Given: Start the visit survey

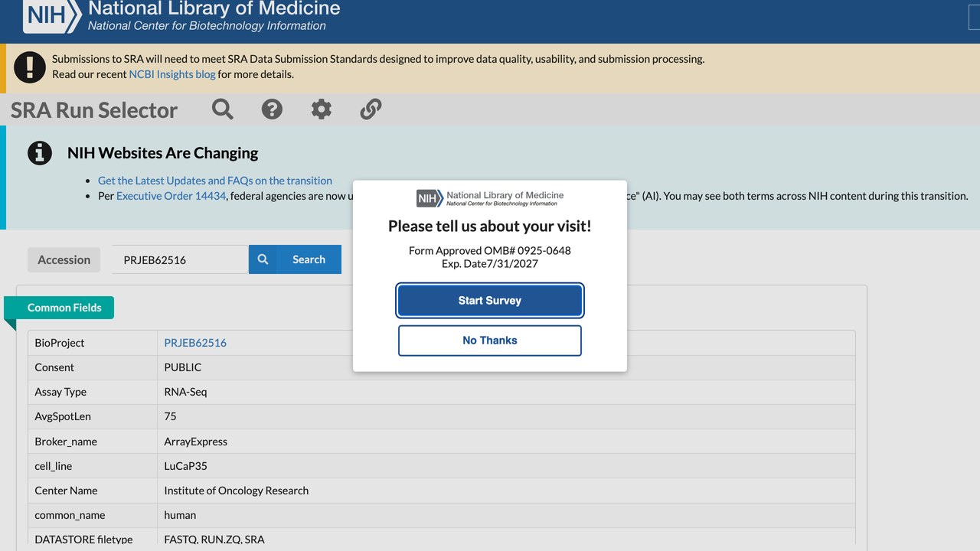Looking at the screenshot, I should click(x=490, y=300).
